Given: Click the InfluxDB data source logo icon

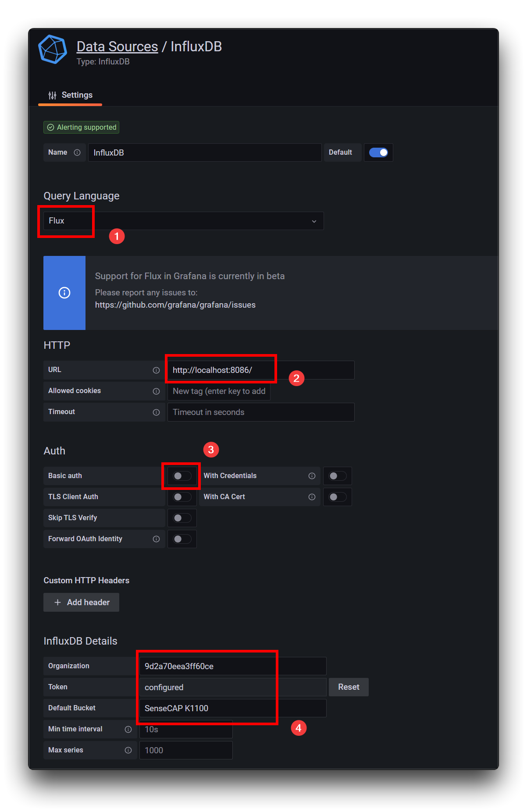Looking at the screenshot, I should coord(53,49).
